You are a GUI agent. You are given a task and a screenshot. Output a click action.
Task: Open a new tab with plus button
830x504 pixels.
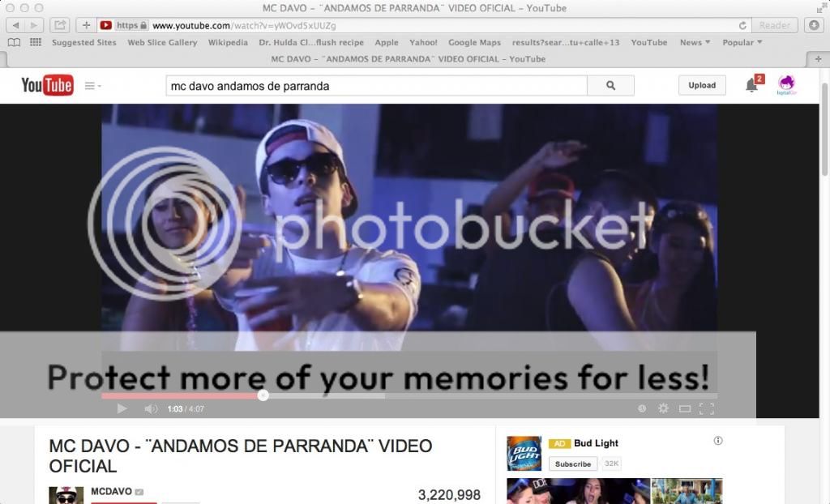point(818,59)
